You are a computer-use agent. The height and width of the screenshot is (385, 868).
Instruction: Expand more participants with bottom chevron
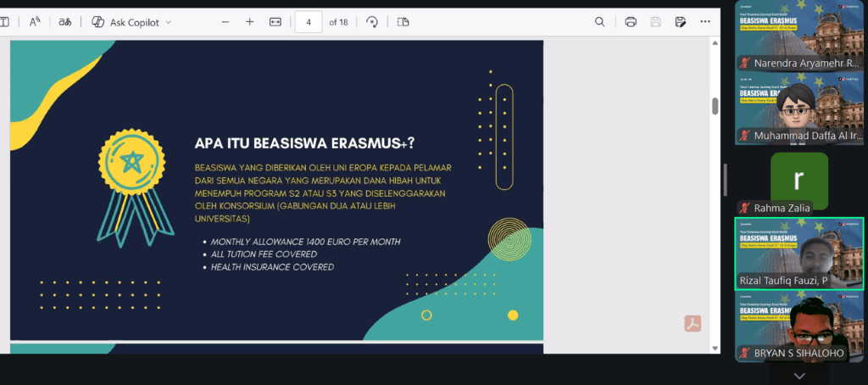coord(798,376)
